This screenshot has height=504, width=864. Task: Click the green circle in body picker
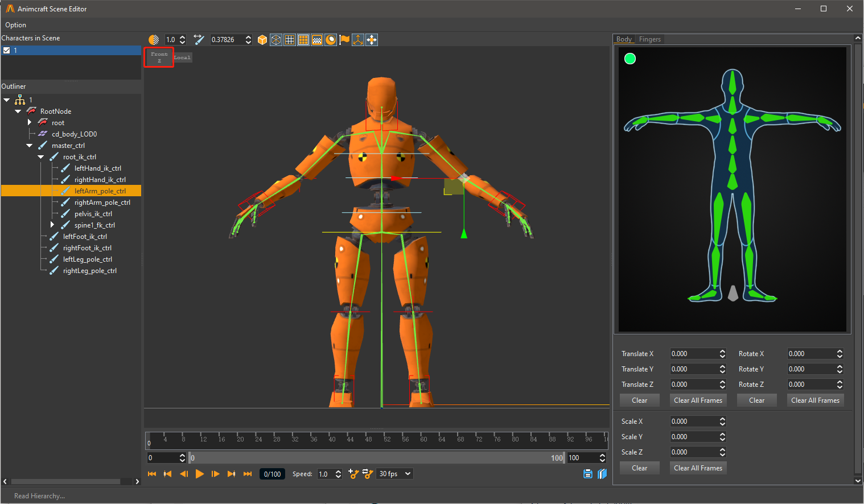630,59
